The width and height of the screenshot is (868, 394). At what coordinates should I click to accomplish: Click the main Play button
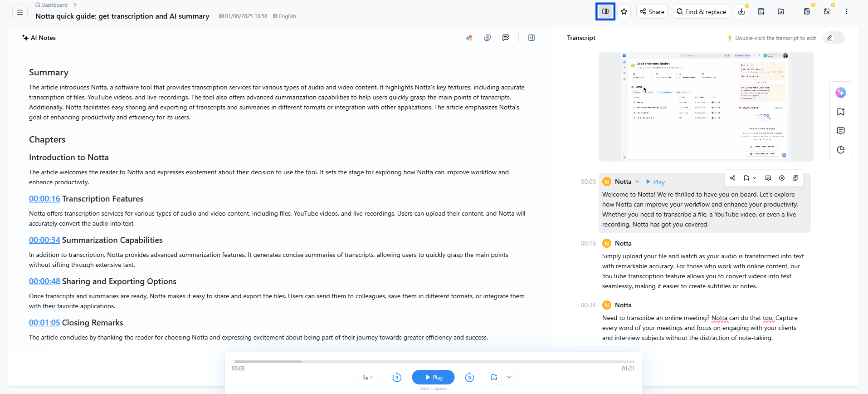(x=433, y=377)
